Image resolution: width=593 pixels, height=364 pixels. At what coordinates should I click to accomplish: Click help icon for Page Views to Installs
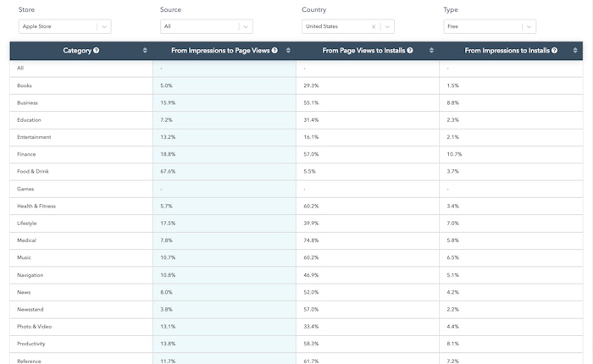click(410, 51)
